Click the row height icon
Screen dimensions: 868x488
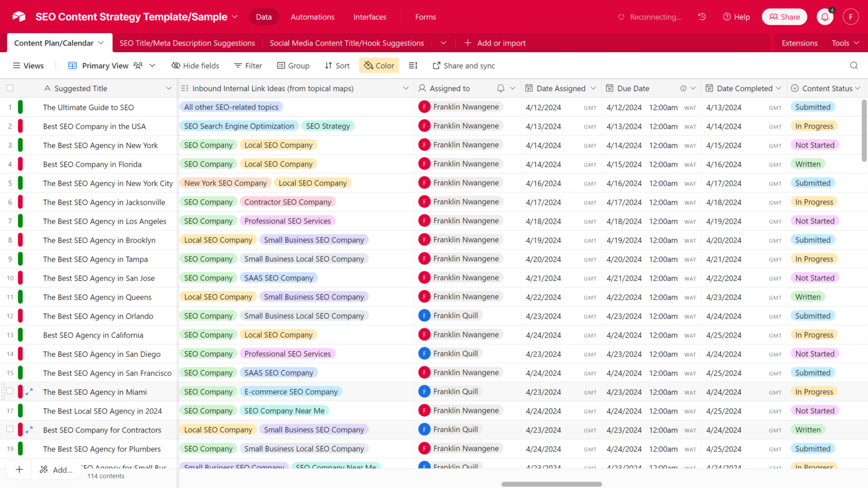413,65
